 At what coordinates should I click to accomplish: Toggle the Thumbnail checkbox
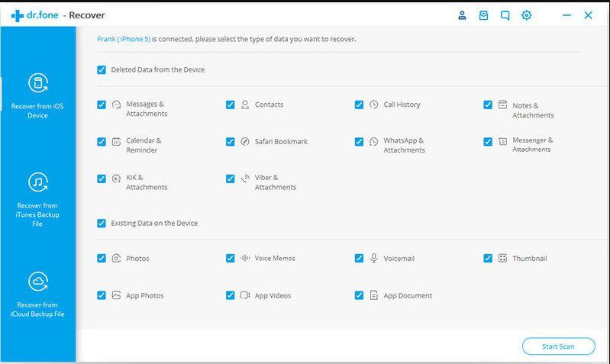click(x=488, y=258)
